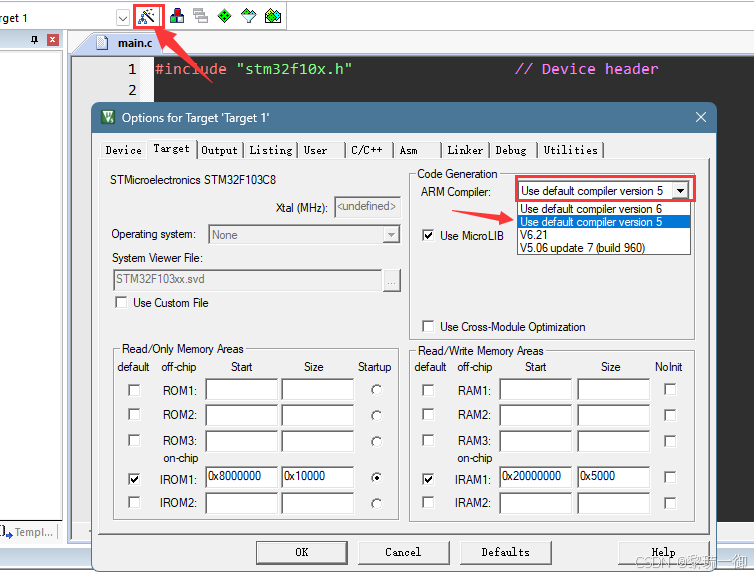
Task: Click IROM1 Size field 0x10000
Action: [x=318, y=476]
